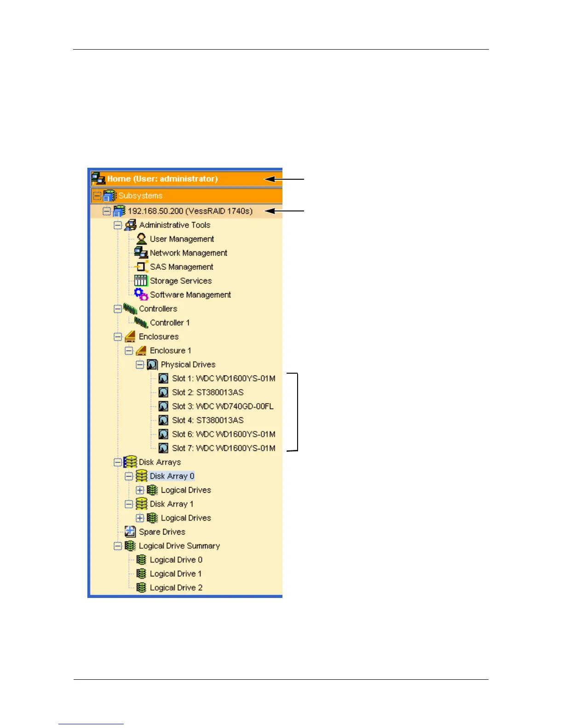Select Logical Drive 2 label

click(x=176, y=588)
